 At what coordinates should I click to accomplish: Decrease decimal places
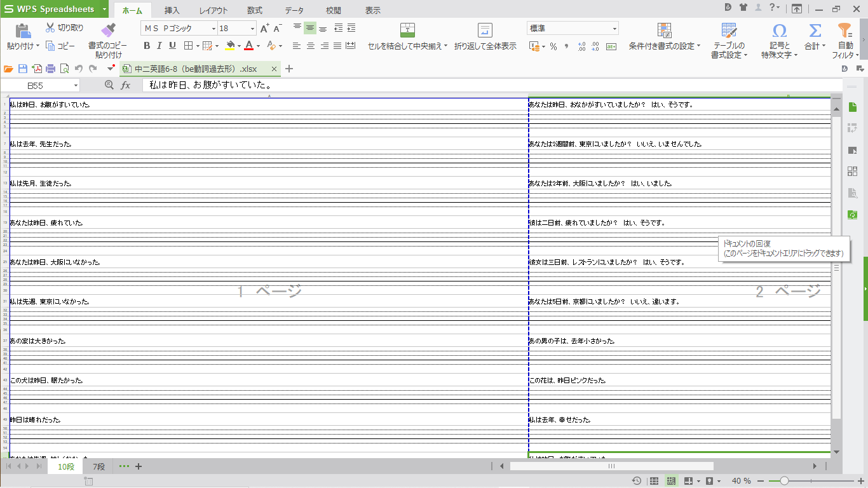(595, 46)
